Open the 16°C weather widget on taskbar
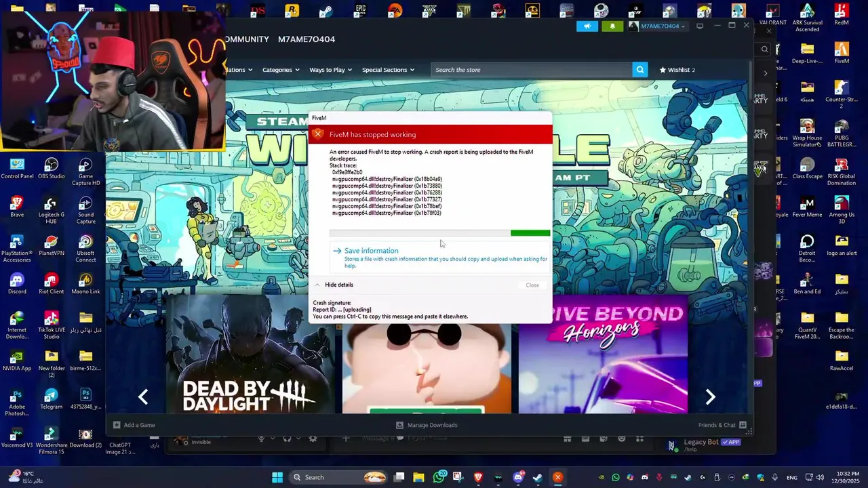The image size is (868, 488). point(24,477)
